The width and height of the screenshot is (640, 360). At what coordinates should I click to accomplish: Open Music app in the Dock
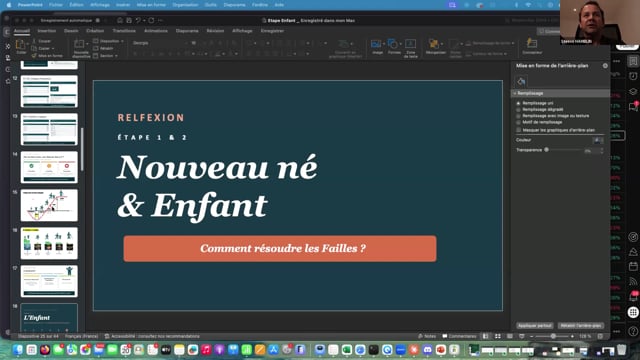click(x=206, y=349)
